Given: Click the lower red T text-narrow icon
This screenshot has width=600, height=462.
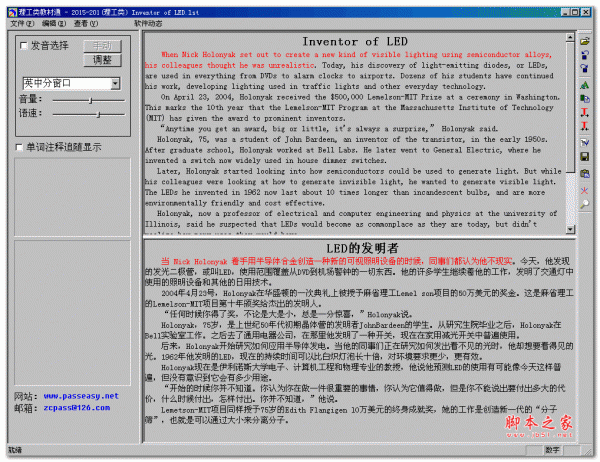Looking at the screenshot, I should coord(584,126).
